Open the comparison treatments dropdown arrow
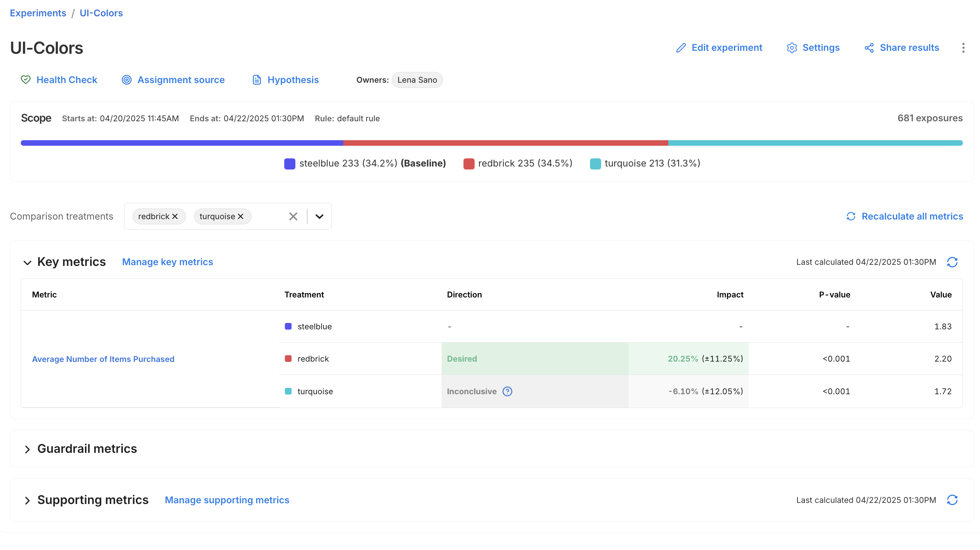980x550 pixels. click(x=319, y=217)
